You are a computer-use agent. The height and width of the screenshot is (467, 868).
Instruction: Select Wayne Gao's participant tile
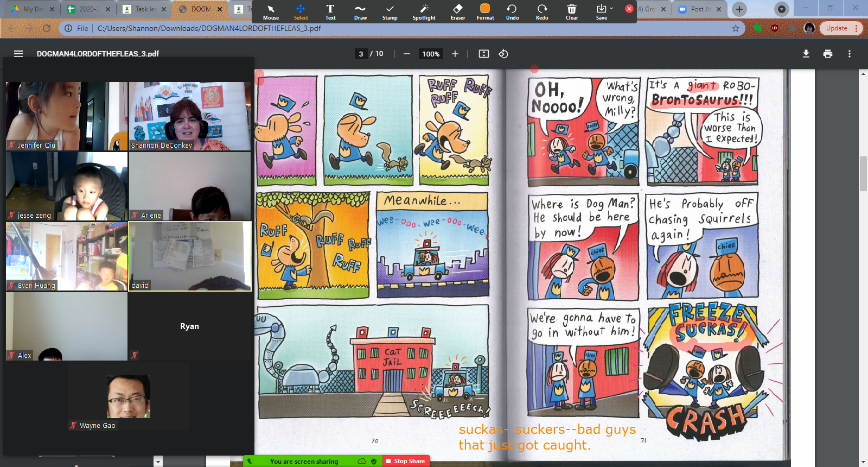pos(129,396)
